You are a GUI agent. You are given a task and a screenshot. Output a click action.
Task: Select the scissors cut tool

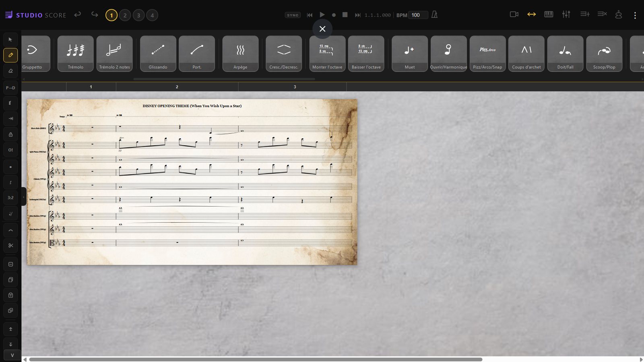pyautogui.click(x=10, y=245)
